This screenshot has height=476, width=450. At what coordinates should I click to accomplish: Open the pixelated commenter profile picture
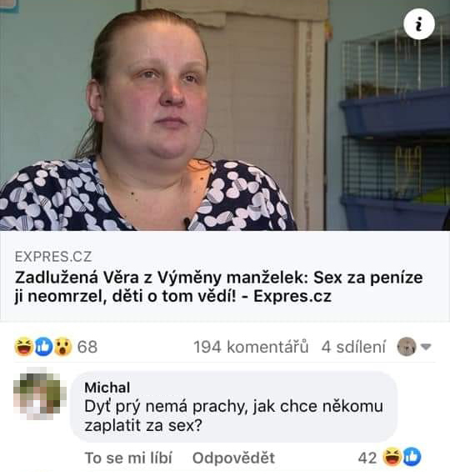(40, 393)
